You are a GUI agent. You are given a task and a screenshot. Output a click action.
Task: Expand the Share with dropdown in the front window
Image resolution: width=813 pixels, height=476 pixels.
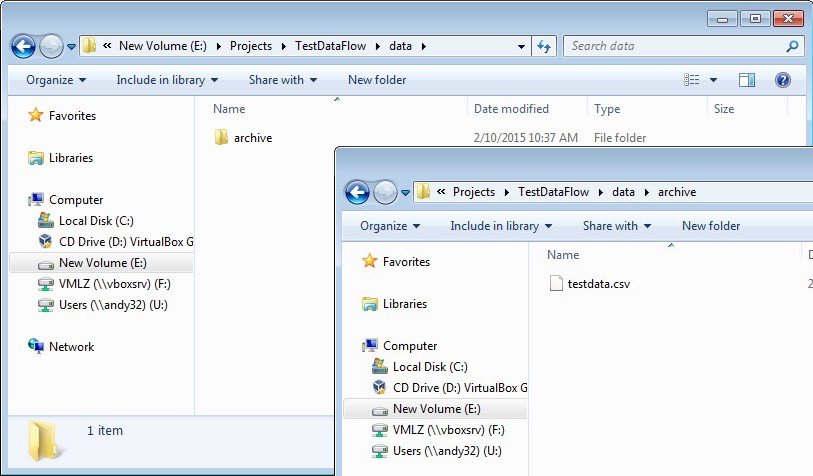pos(617,226)
